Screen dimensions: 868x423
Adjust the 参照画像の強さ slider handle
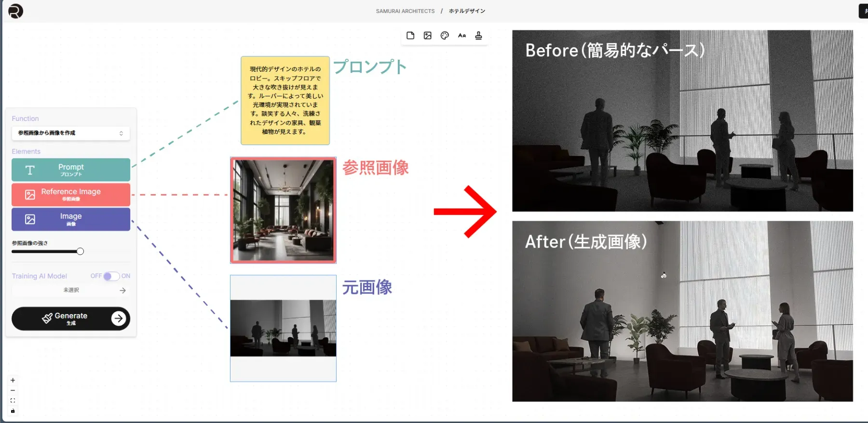pyautogui.click(x=81, y=251)
